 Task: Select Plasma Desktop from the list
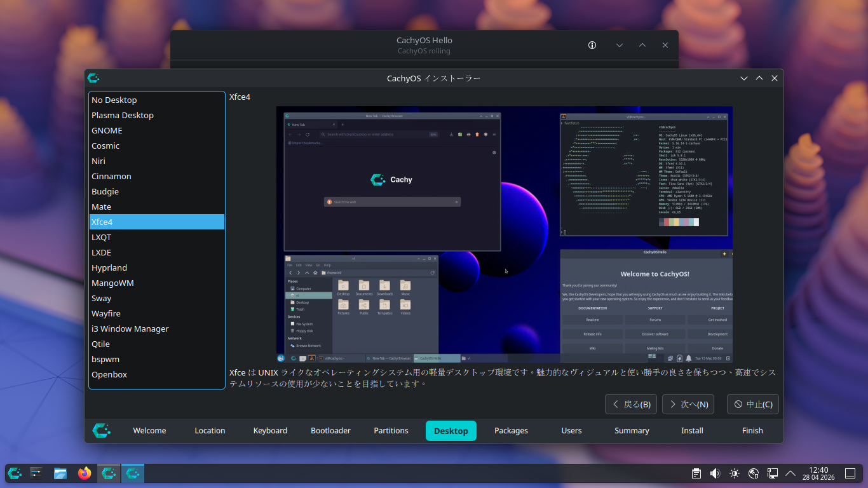click(123, 115)
